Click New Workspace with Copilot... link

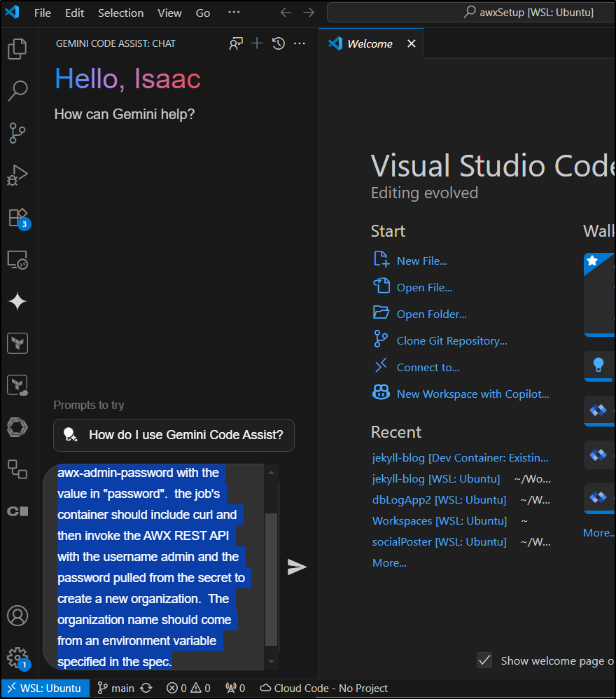[472, 394]
